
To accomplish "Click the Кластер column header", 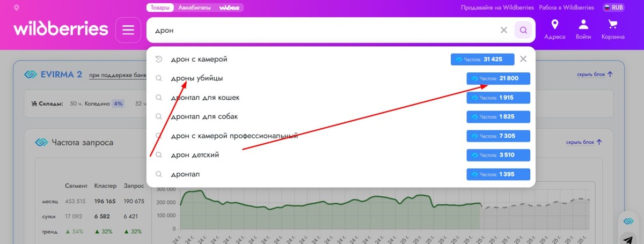I will [x=105, y=186].
